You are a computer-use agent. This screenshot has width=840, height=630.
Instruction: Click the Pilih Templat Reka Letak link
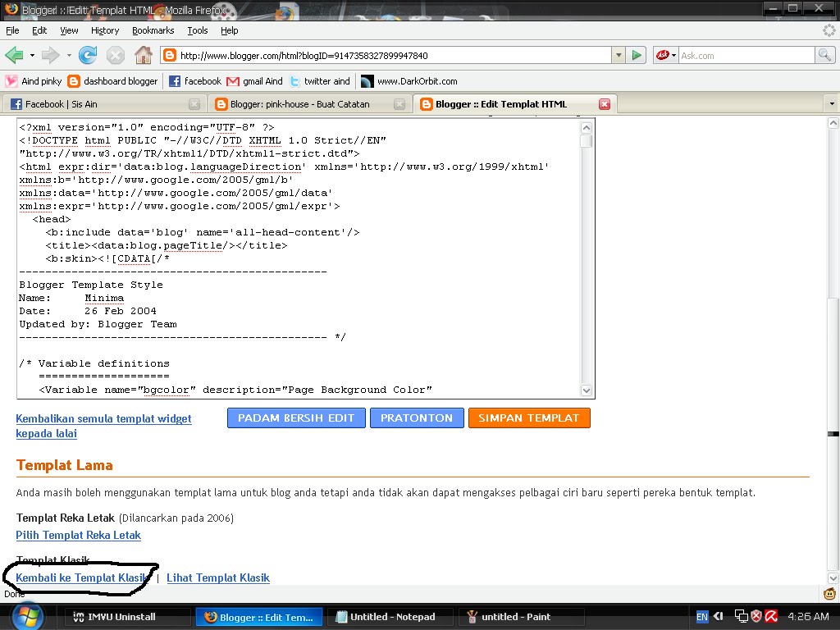pyautogui.click(x=78, y=535)
